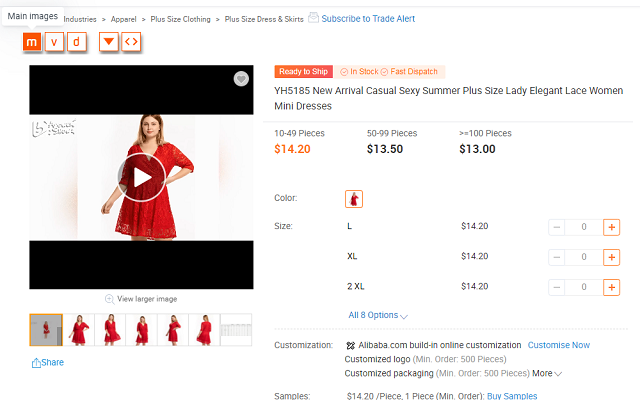Viewport: 640px width, 400px height.
Task: Click the 'v' extension toolbar button
Action: (x=55, y=42)
